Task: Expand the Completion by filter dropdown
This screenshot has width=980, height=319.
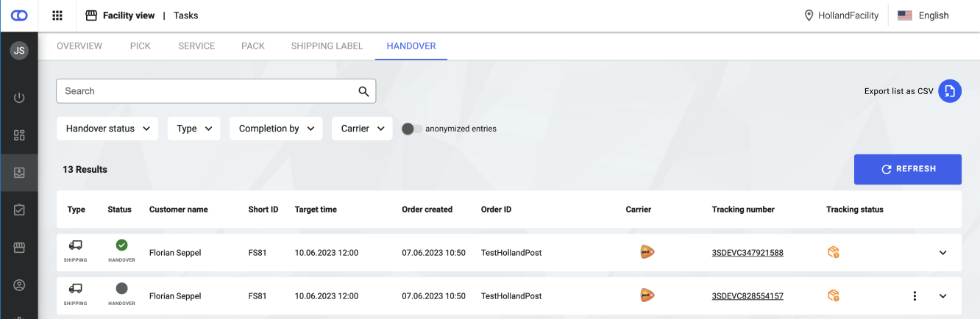Action: (276, 129)
